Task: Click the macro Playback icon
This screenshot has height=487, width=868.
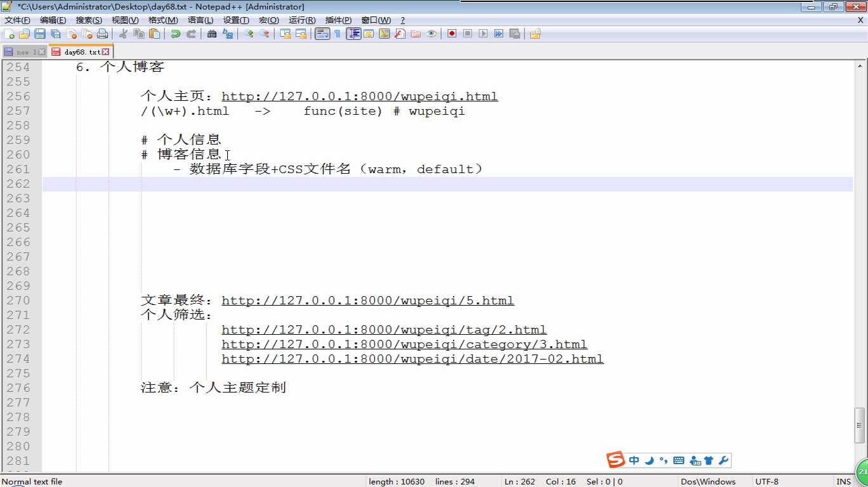Action: point(483,34)
